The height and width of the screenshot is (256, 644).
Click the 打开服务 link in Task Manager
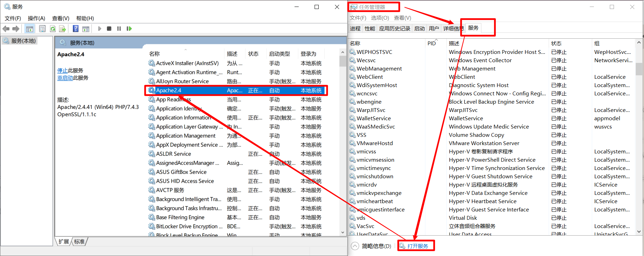[x=417, y=246]
